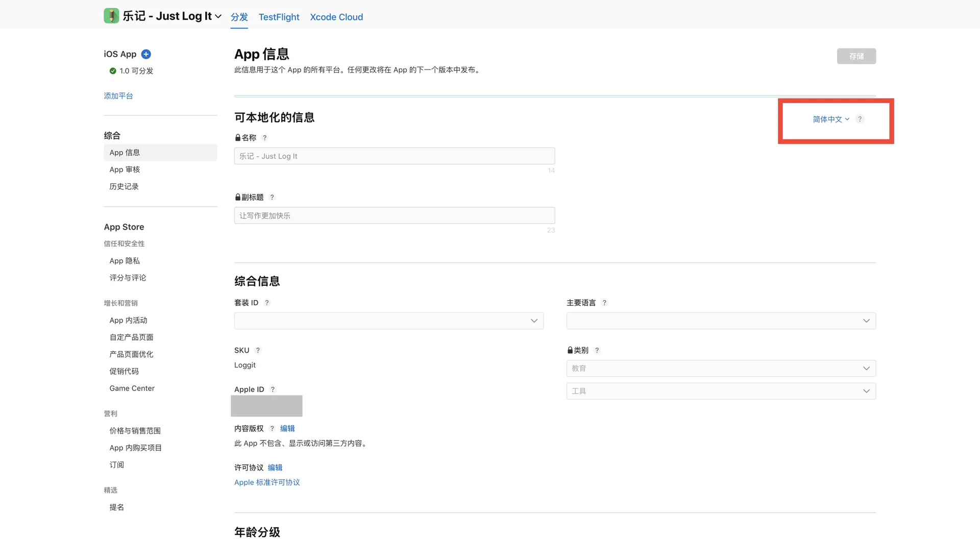This screenshot has height=543, width=980.
Task: Expand the chevron next to Just Log It title
Action: tap(218, 16)
